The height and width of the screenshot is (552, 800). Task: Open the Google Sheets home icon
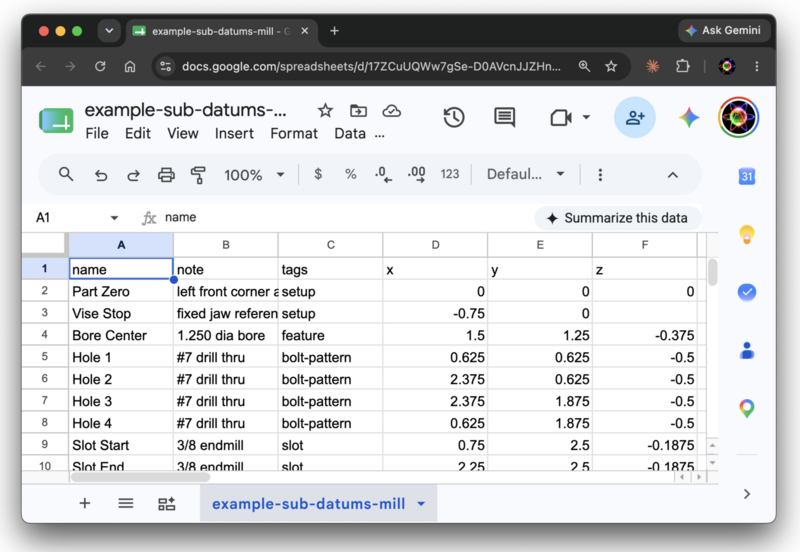[56, 120]
